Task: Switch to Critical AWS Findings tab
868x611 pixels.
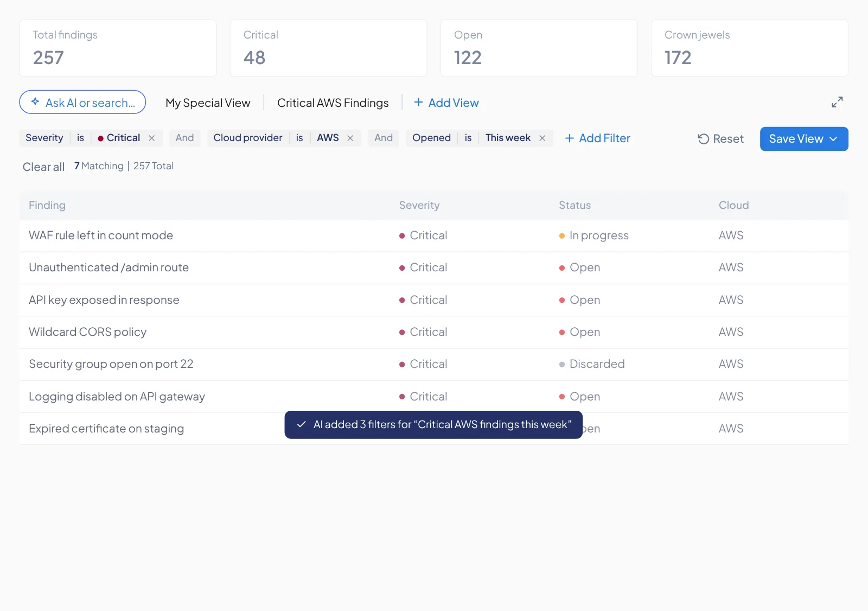Action: coord(333,103)
